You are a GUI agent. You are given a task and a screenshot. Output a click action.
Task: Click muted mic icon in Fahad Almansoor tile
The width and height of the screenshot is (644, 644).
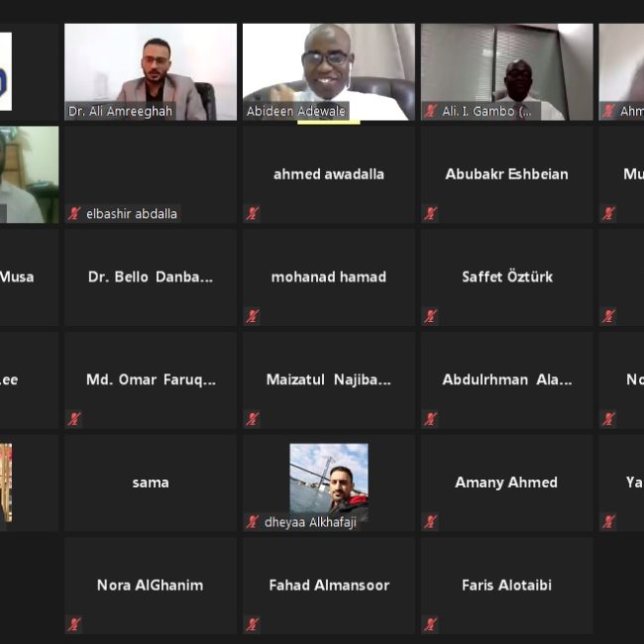pyautogui.click(x=253, y=625)
